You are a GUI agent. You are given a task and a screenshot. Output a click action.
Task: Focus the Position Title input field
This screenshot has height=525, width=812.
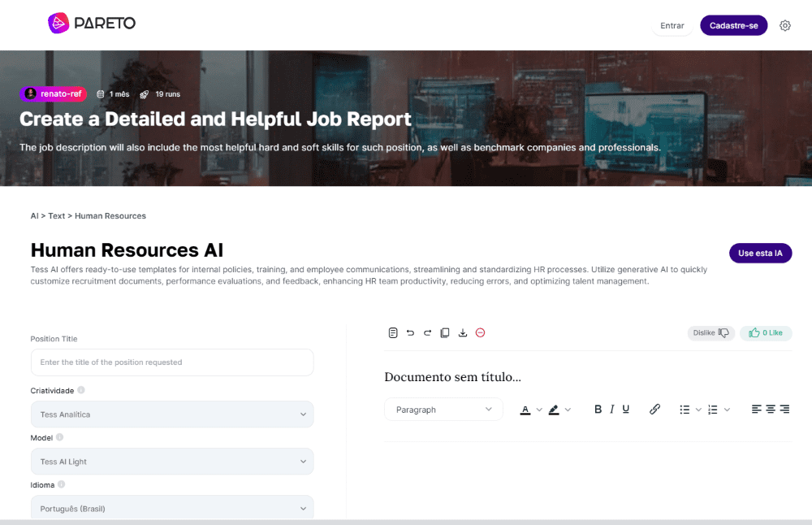coord(172,362)
